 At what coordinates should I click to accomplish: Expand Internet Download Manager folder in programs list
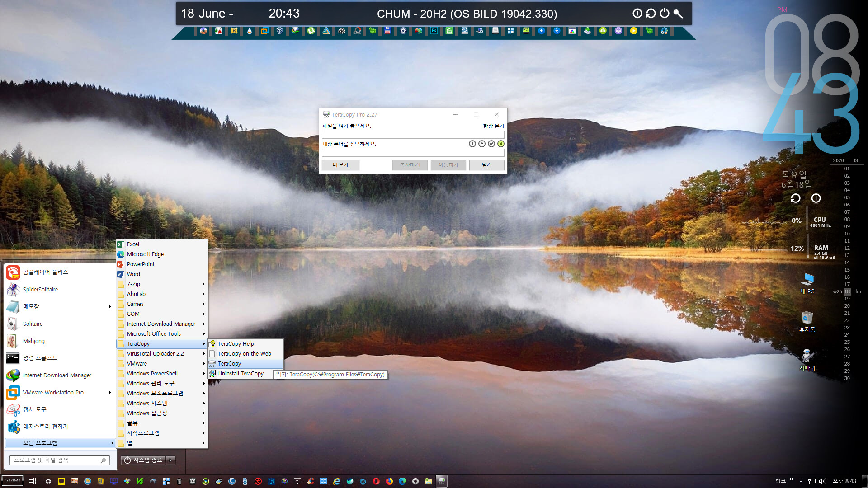click(162, 324)
